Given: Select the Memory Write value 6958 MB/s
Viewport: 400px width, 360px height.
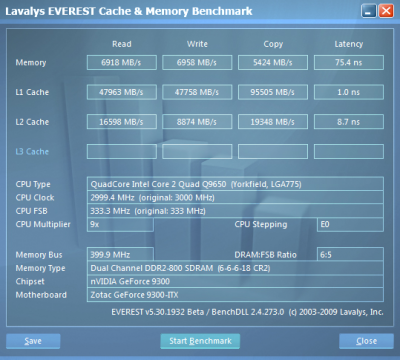Looking at the screenshot, I should [x=197, y=62].
